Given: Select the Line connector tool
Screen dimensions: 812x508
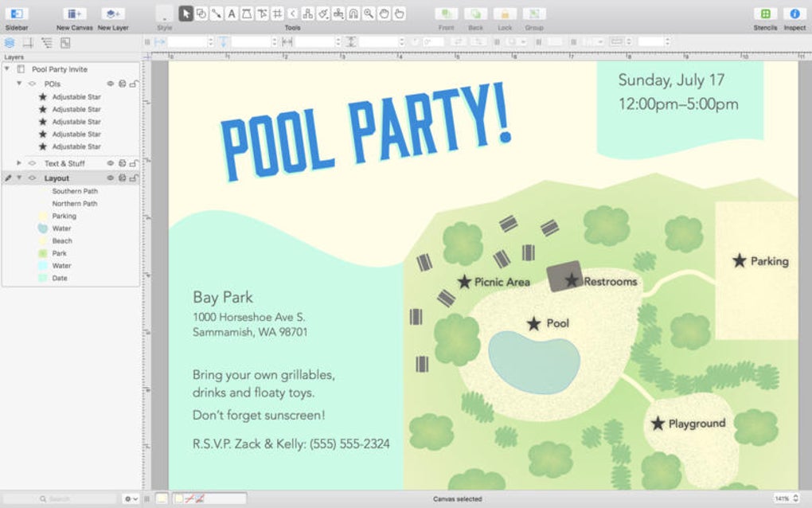Looking at the screenshot, I should point(216,14).
